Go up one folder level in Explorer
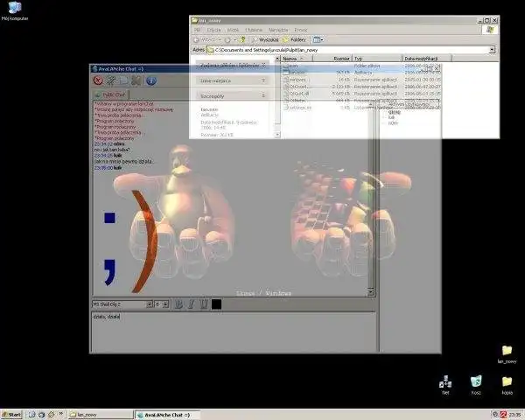The width and height of the screenshot is (525, 420). (x=242, y=40)
